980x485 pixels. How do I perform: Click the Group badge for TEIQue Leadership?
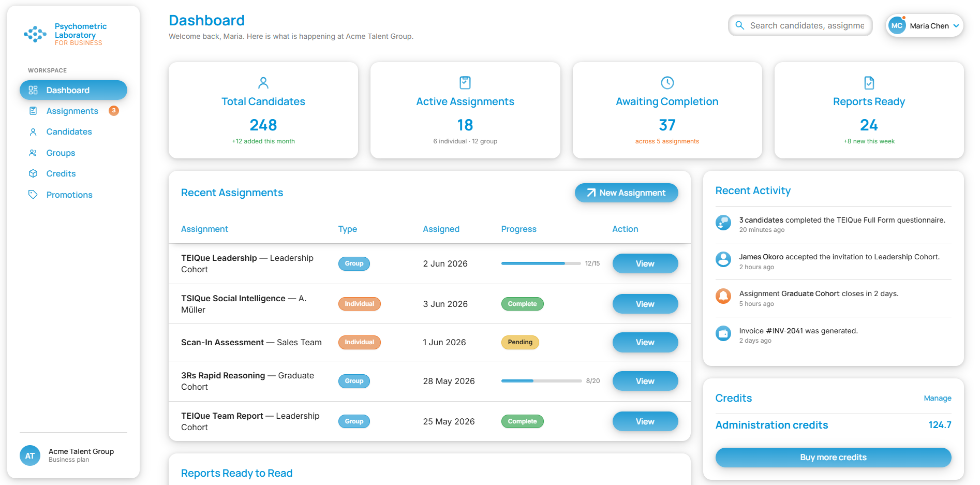[x=354, y=263]
